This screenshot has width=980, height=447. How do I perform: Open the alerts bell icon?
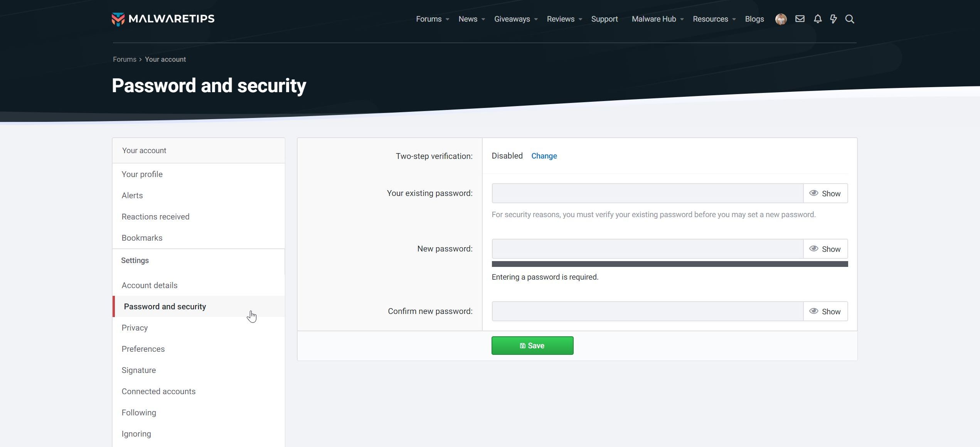[817, 19]
